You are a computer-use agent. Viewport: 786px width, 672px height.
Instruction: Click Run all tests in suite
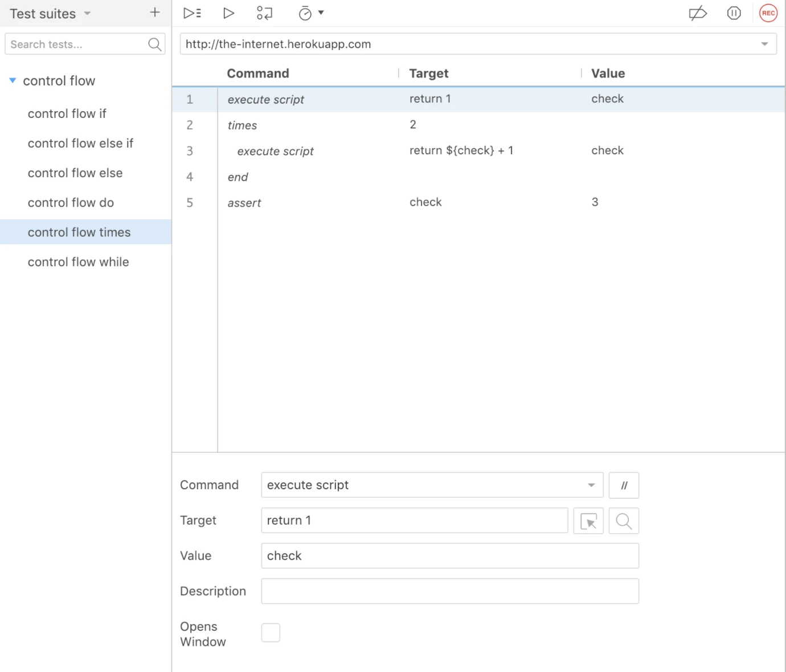pyautogui.click(x=192, y=13)
